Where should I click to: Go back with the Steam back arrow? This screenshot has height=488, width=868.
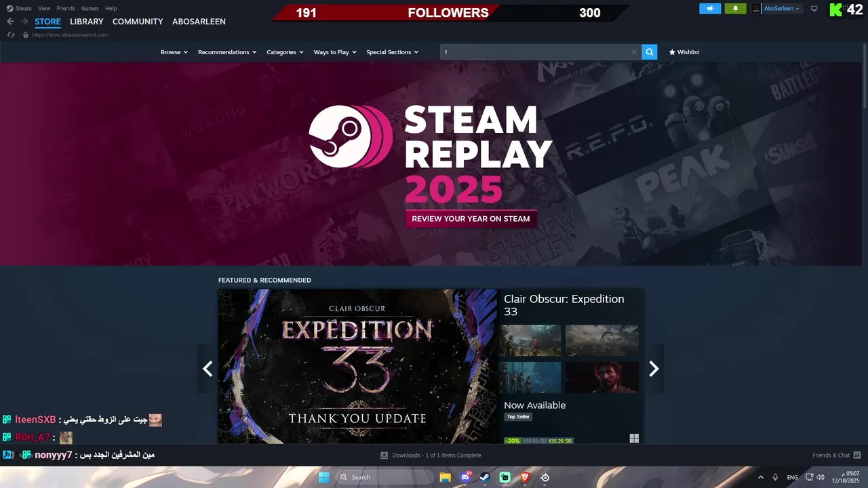pyautogui.click(x=10, y=22)
